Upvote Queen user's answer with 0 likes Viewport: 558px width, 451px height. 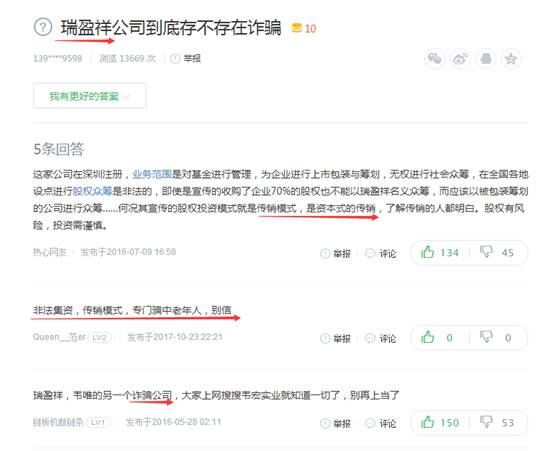(x=437, y=337)
